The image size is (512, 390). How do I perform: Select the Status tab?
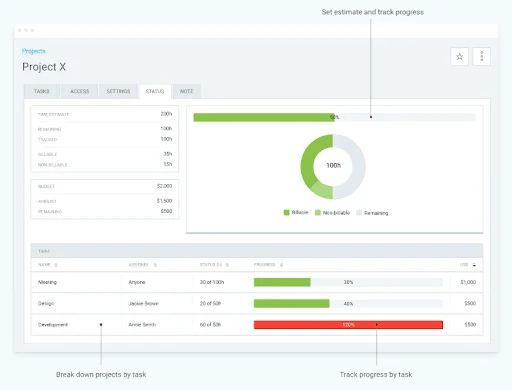pyautogui.click(x=155, y=91)
